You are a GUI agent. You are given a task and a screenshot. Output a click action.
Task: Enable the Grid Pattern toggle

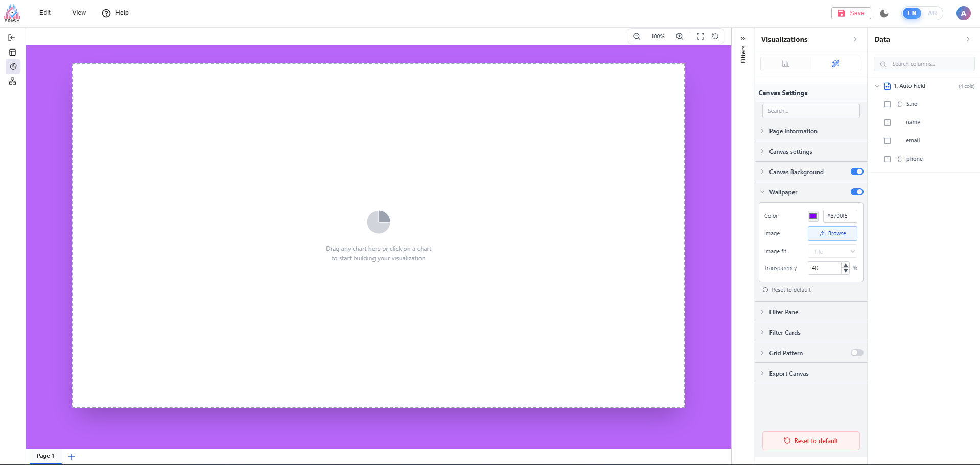click(857, 353)
